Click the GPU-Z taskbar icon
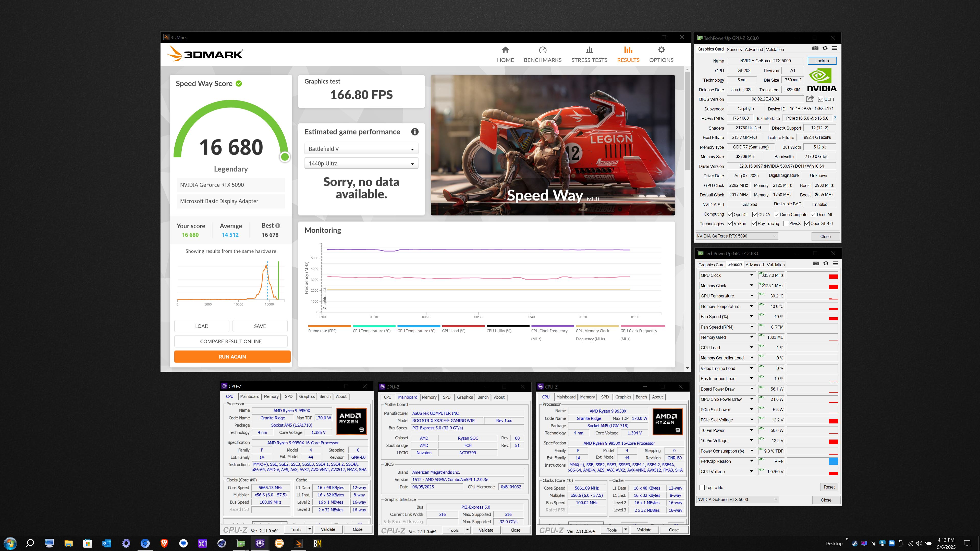 pyautogui.click(x=241, y=543)
